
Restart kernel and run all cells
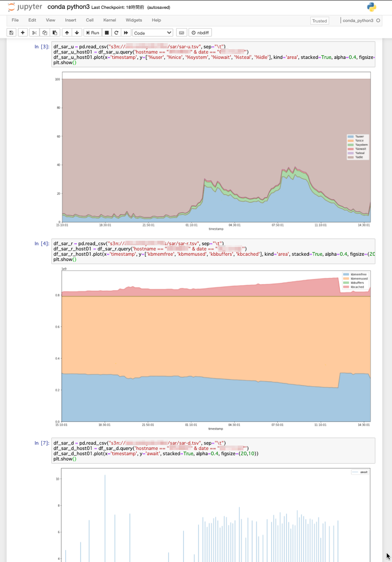tap(126, 33)
